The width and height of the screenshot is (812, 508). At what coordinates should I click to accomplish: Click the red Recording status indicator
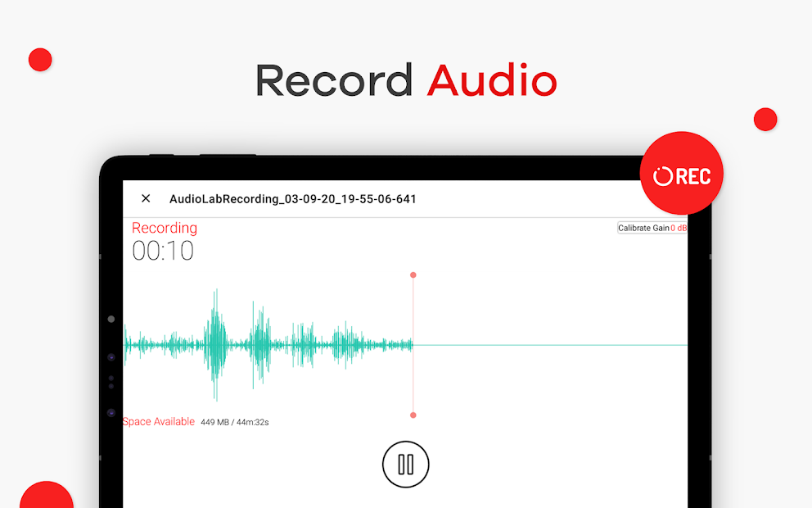point(164,228)
